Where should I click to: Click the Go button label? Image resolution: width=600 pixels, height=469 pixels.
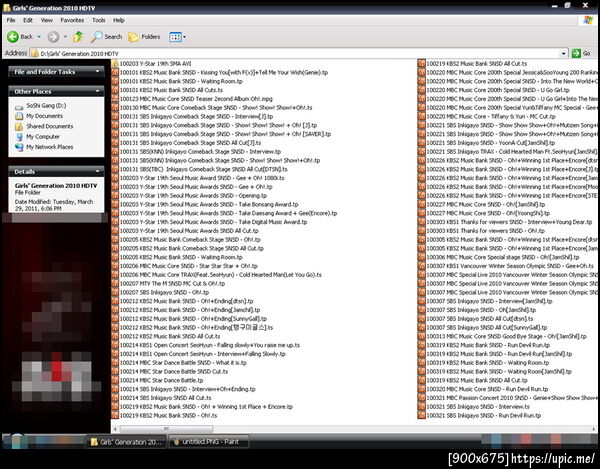pos(587,54)
